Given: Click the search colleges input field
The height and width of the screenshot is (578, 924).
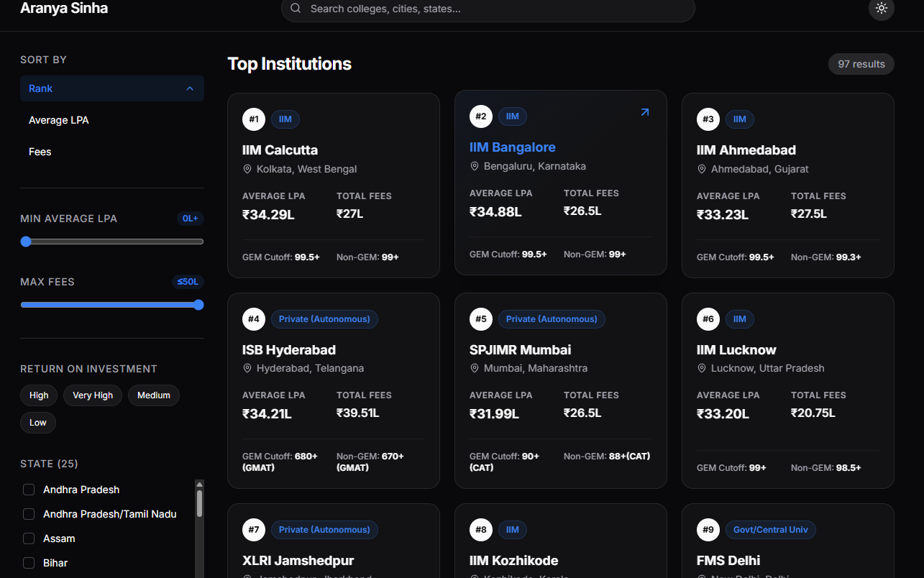Looking at the screenshot, I should (488, 9).
